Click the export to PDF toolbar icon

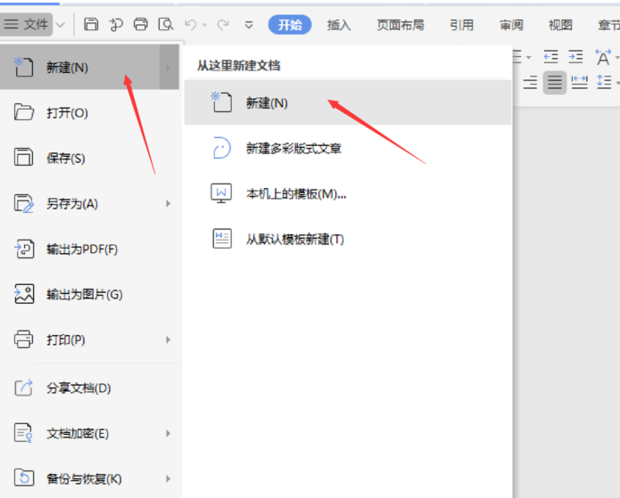116,25
